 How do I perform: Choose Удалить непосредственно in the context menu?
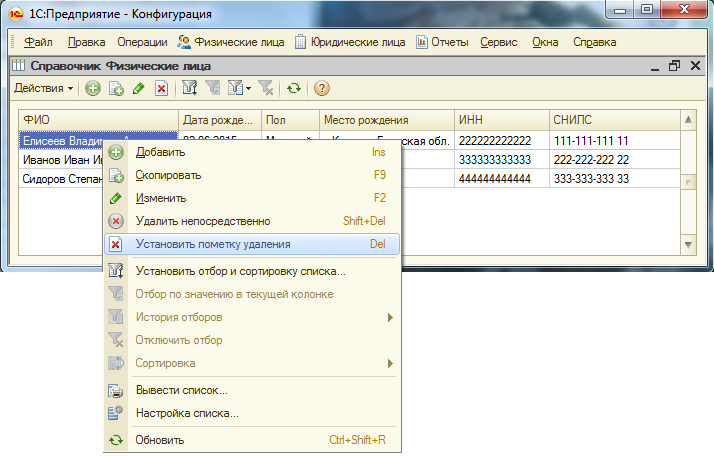pyautogui.click(x=252, y=221)
